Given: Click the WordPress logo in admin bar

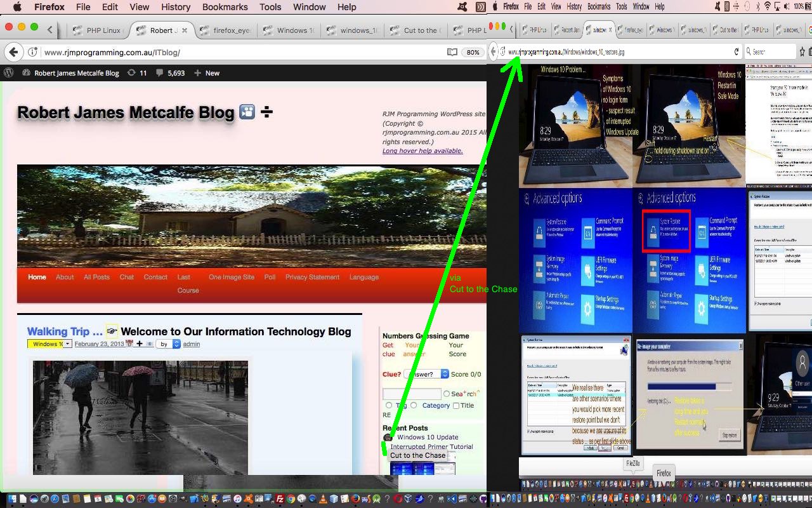Looking at the screenshot, I should tap(9, 73).
